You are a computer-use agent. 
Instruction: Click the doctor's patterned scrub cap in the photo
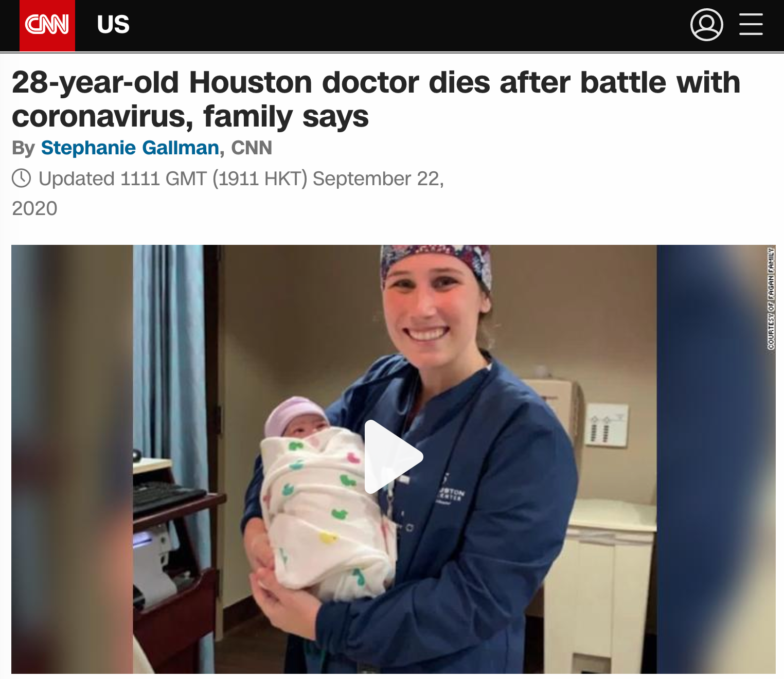[436, 262]
